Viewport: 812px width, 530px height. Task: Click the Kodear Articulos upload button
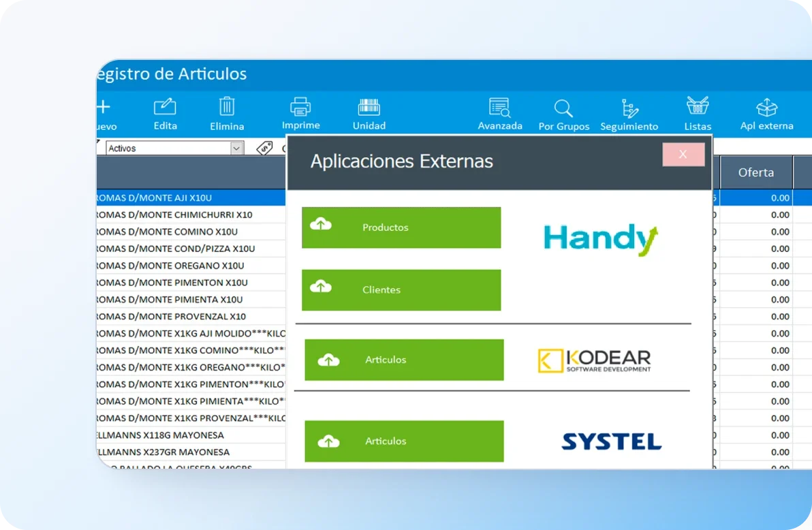(404, 360)
